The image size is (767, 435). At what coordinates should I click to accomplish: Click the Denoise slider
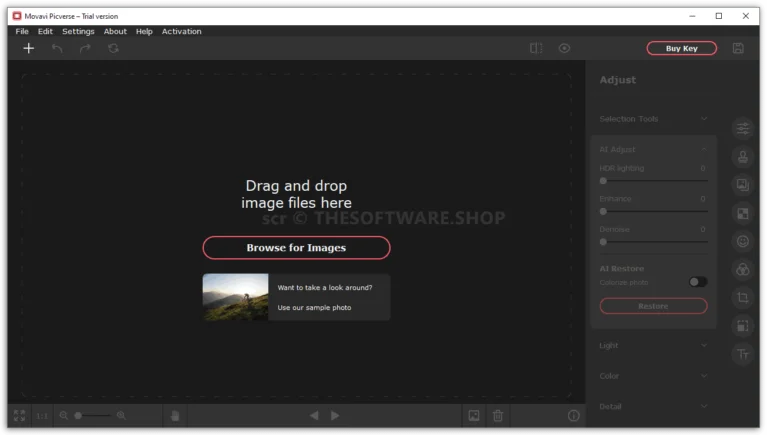click(x=654, y=242)
